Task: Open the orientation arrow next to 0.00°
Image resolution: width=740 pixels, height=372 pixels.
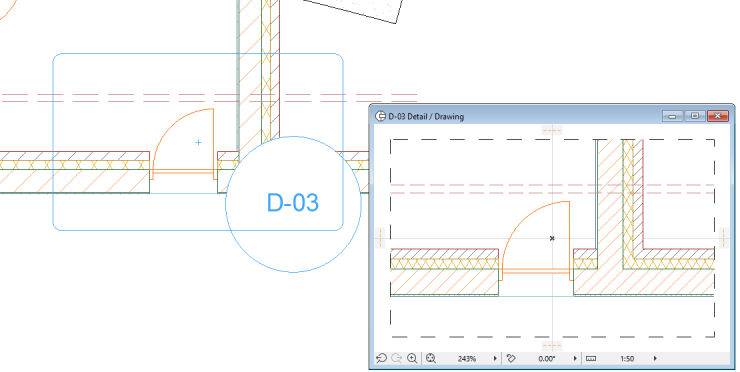Action: 575,358
